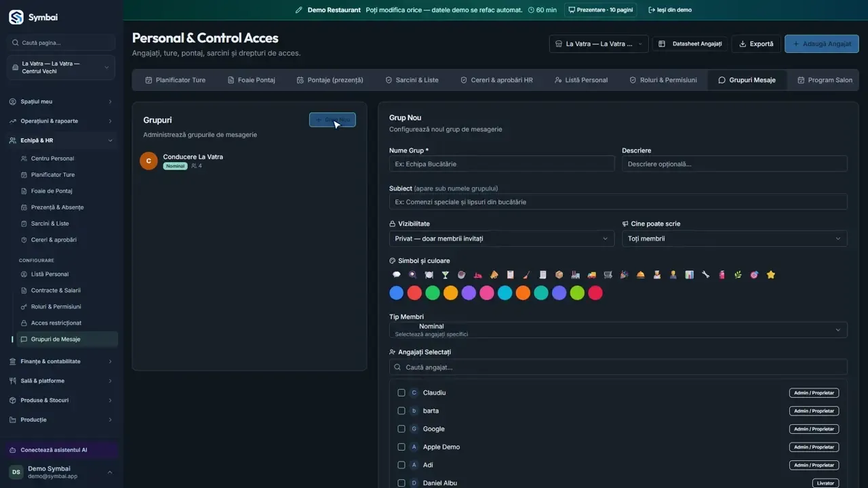Screen dimensions: 868x488
Task: Choose the delivery truck group symbol
Action: coord(591,274)
